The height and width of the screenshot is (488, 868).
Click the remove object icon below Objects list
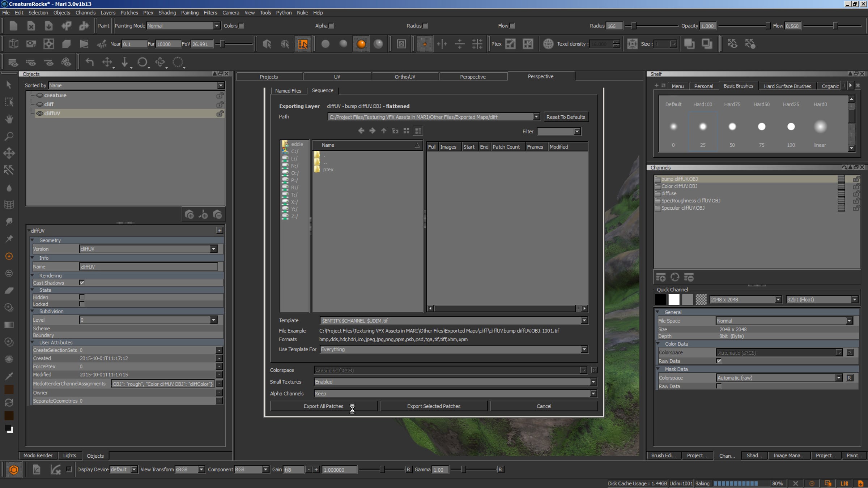pyautogui.click(x=217, y=215)
